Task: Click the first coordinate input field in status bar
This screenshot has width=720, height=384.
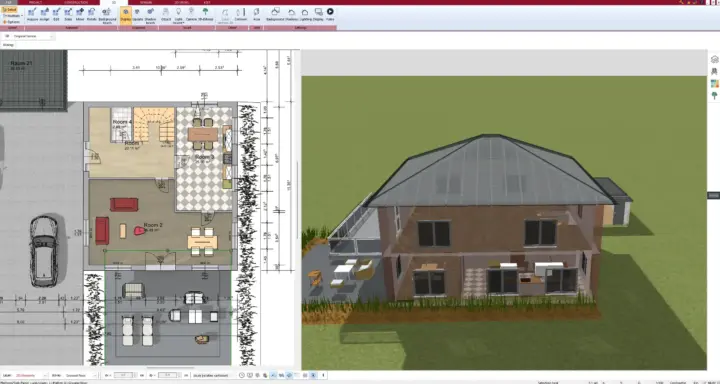Action: (123, 376)
